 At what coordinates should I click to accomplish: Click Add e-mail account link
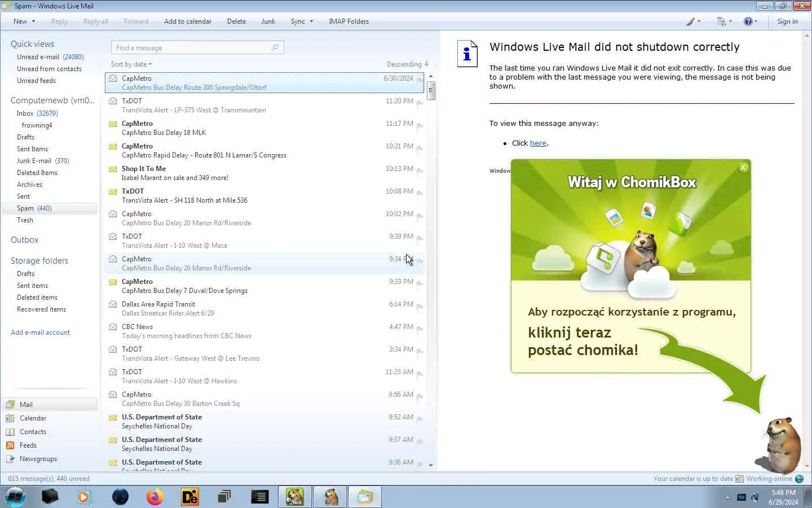click(x=40, y=332)
